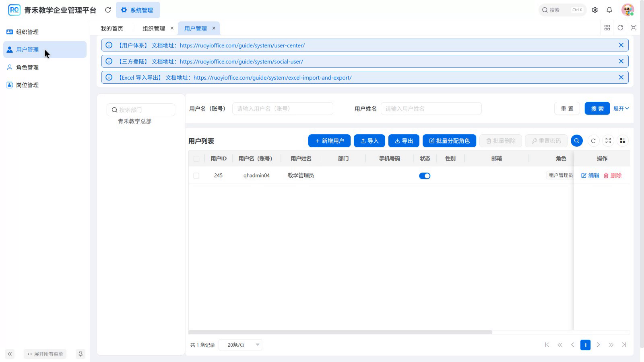Screen dimensions: 644x362
Task: Click the user avatar in top right
Action: click(x=627, y=10)
